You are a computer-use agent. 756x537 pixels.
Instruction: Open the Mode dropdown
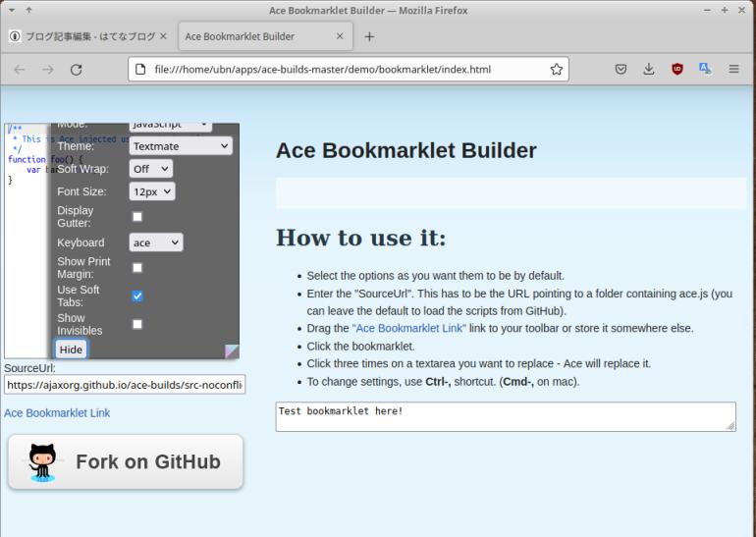click(171, 127)
